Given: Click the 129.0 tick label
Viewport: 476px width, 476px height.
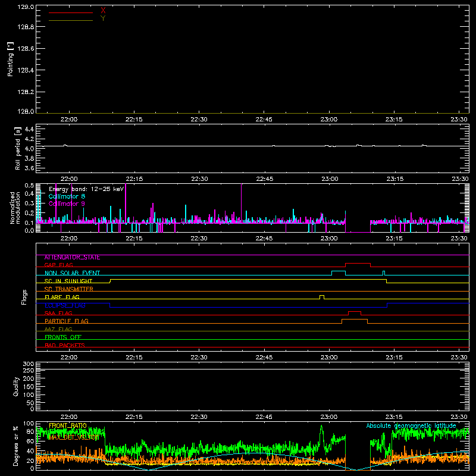Looking at the screenshot, I should pos(26,7).
